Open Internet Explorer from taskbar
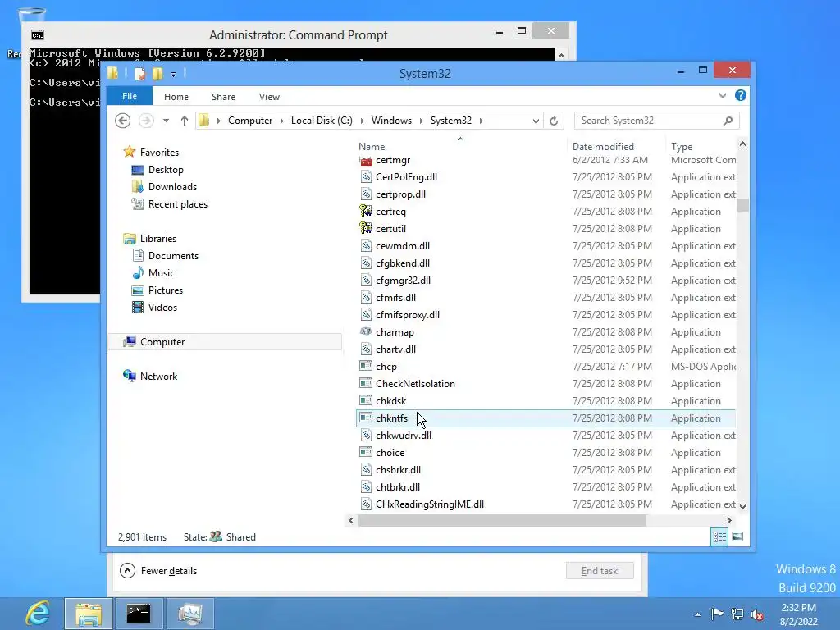Image resolution: width=840 pixels, height=630 pixels. click(38, 614)
